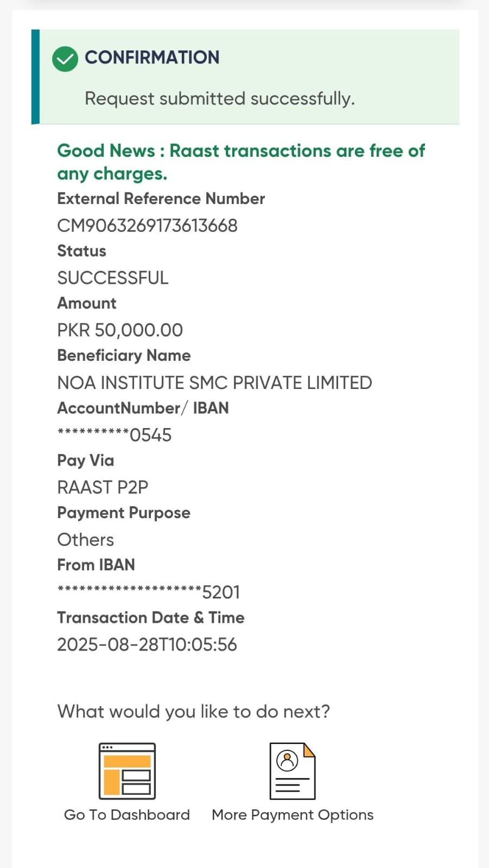Click the RAAST P2P pay via value

click(103, 487)
